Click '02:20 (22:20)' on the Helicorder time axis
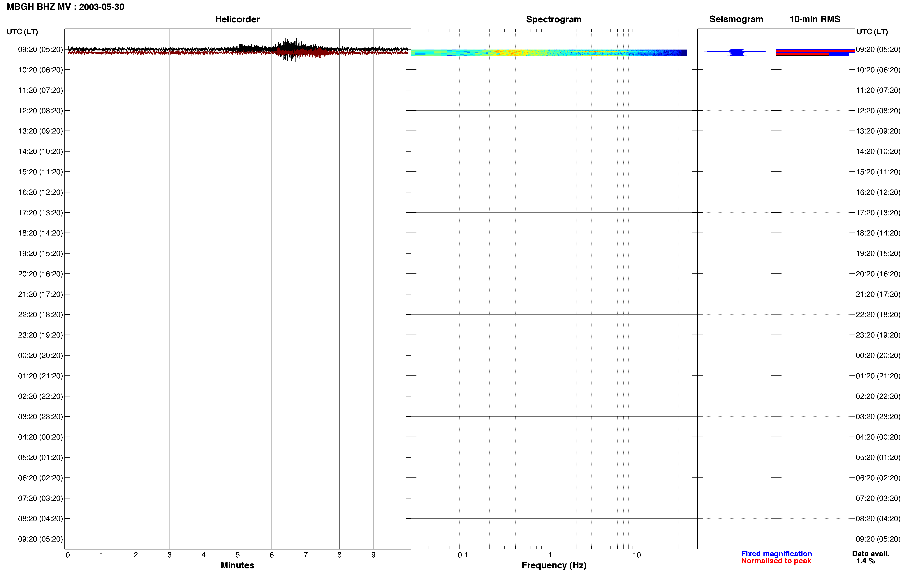This screenshot has height=578, width=924. tap(41, 396)
